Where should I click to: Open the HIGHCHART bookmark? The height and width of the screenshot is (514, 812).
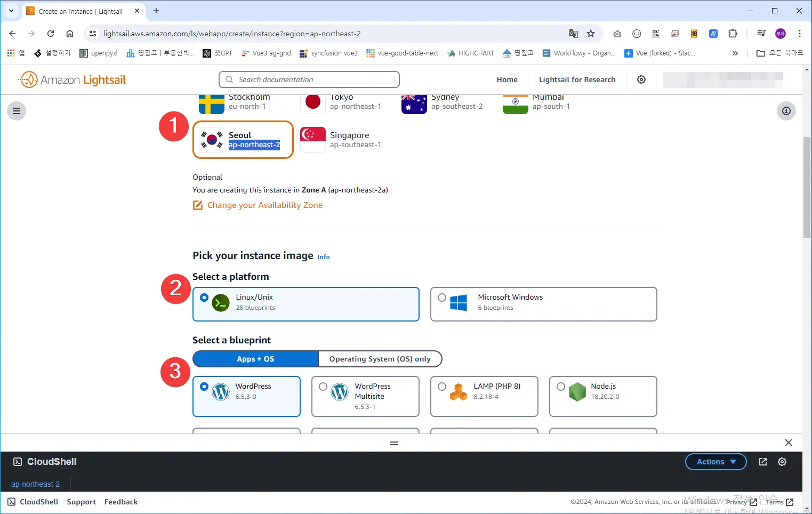[x=471, y=53]
